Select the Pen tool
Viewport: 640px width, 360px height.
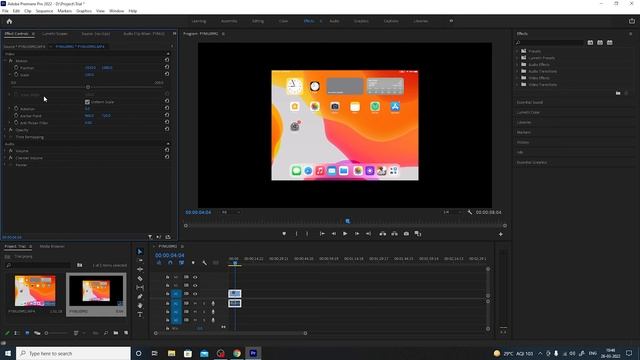pyautogui.click(x=140, y=297)
